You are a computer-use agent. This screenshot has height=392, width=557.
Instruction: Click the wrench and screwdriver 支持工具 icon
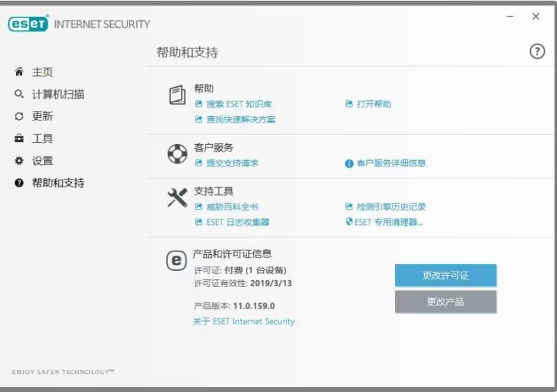click(178, 197)
